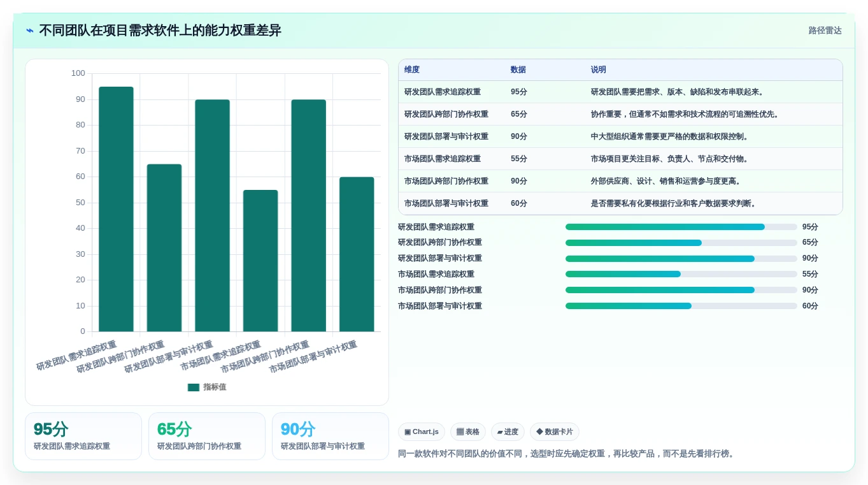
Task: Click the description 协作重要，但通常不如需求
Action: click(x=685, y=114)
